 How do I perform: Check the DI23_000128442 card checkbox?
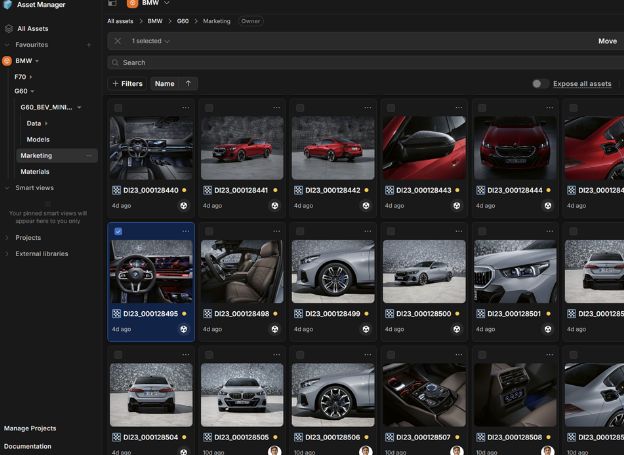point(300,108)
